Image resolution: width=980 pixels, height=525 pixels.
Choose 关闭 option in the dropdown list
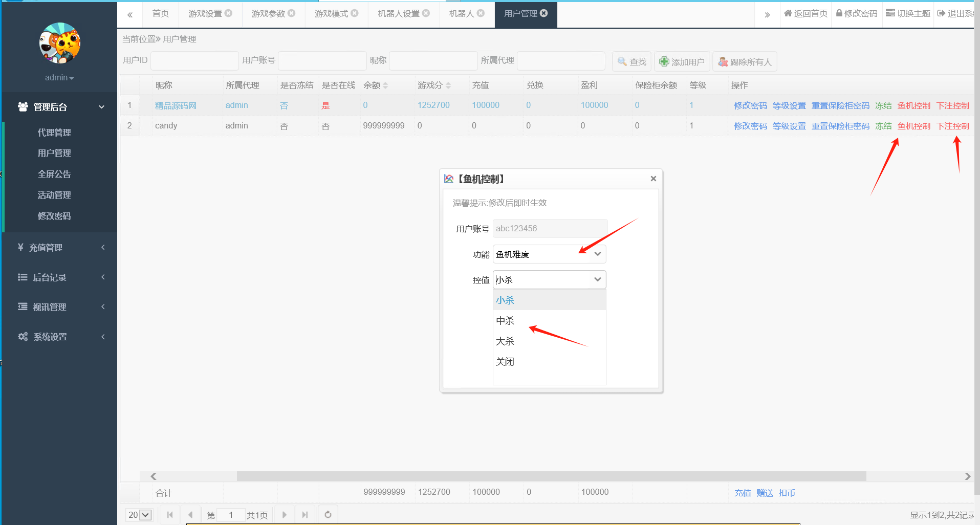505,362
